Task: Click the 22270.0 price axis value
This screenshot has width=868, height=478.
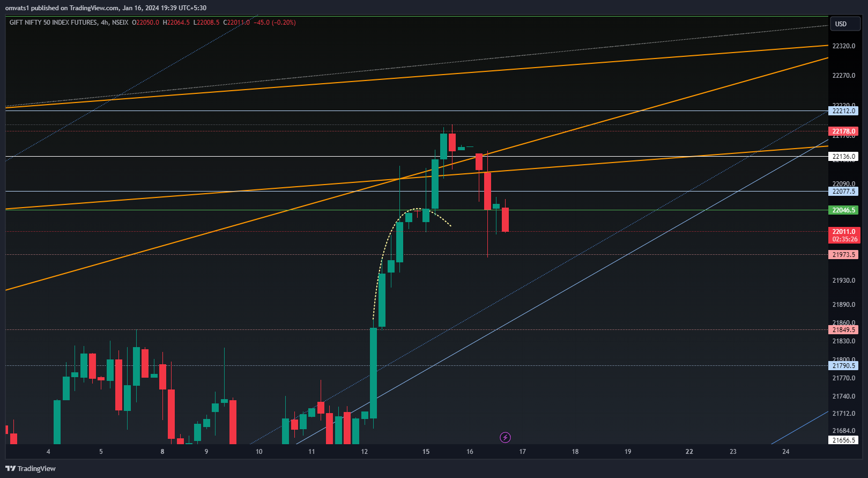Action: point(843,76)
